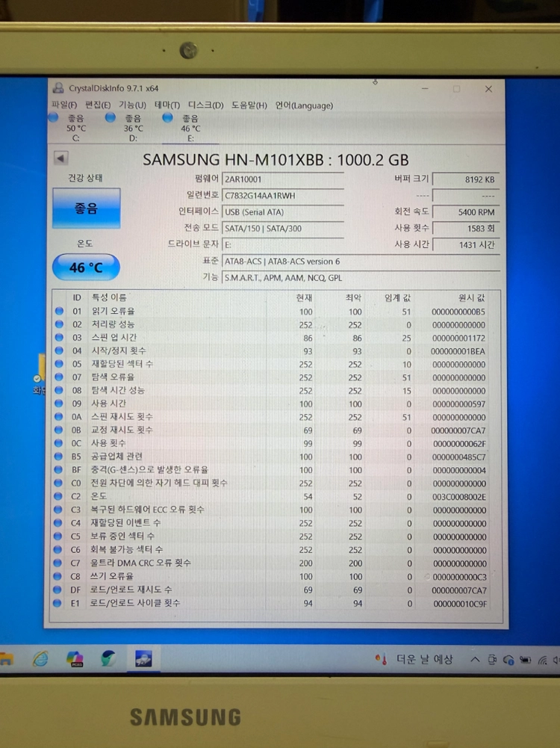The image size is (560, 748).
Task: Click raw value 003C0008002E
Action: 459,497
